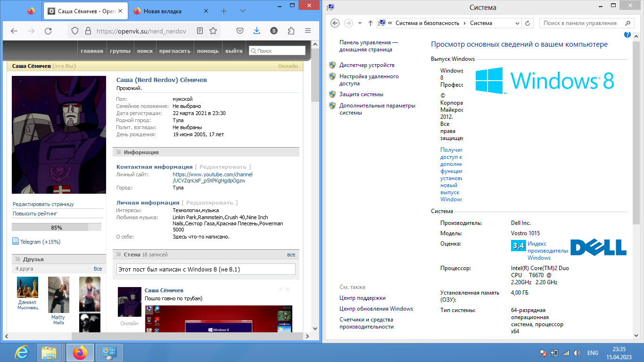Open the Control Panel address history dropdown

[x=518, y=23]
